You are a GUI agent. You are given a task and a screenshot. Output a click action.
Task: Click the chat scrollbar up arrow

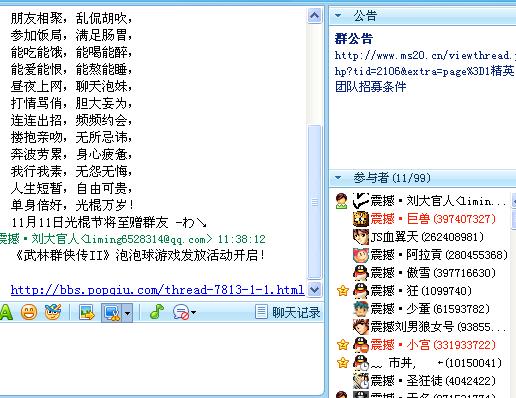pyautogui.click(x=314, y=15)
